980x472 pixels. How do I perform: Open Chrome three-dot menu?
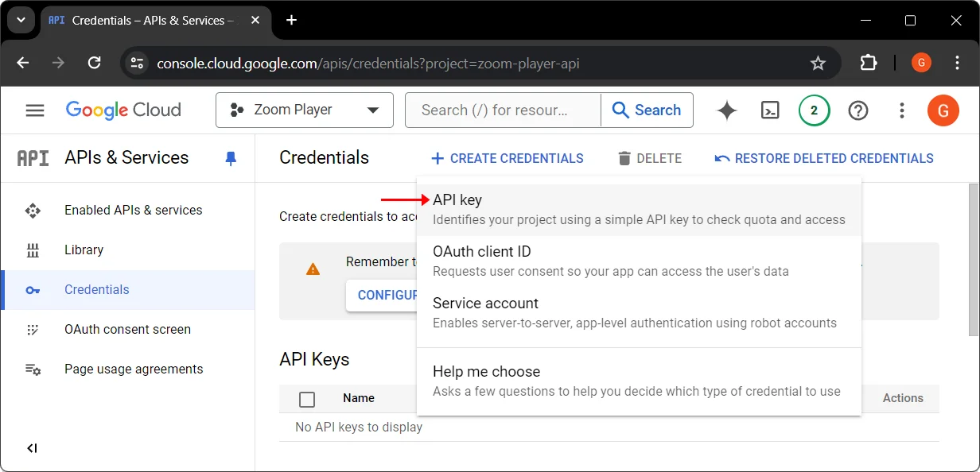pyautogui.click(x=958, y=63)
